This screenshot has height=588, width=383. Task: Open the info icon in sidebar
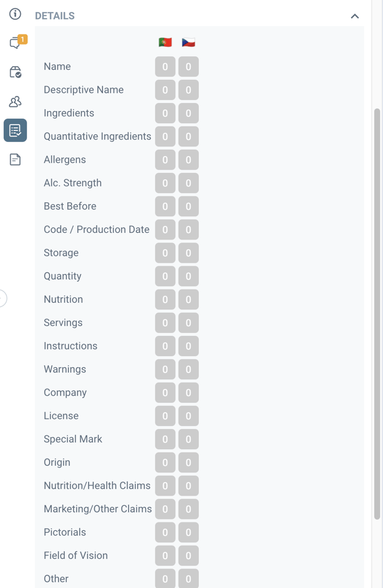(x=15, y=14)
